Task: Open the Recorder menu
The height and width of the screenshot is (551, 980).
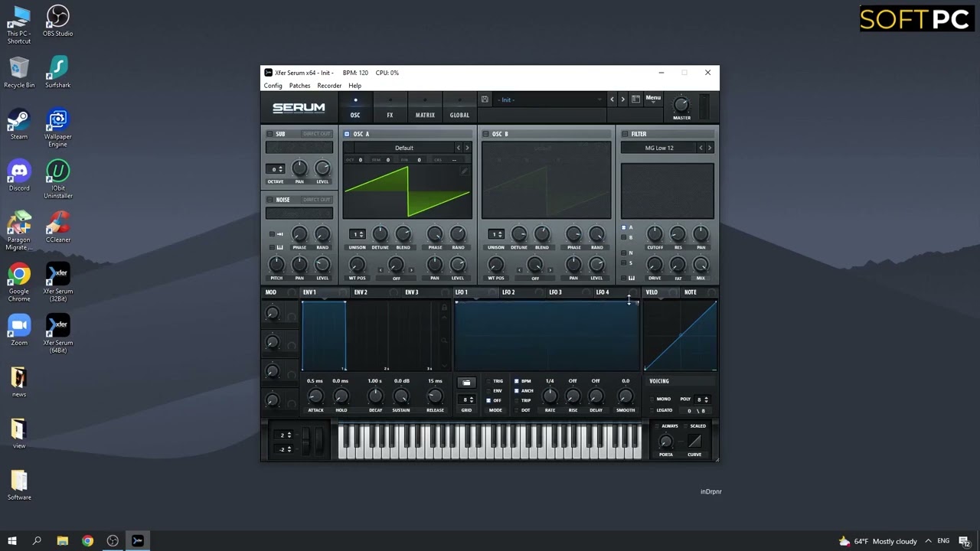Action: (329, 86)
